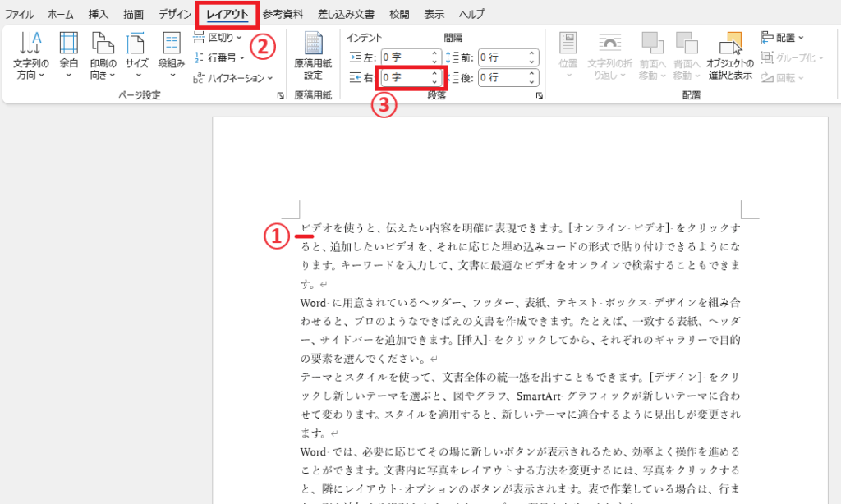Click the paragraph beginning Word に用意されている
This screenshot has height=504, width=841.
[x=520, y=330]
